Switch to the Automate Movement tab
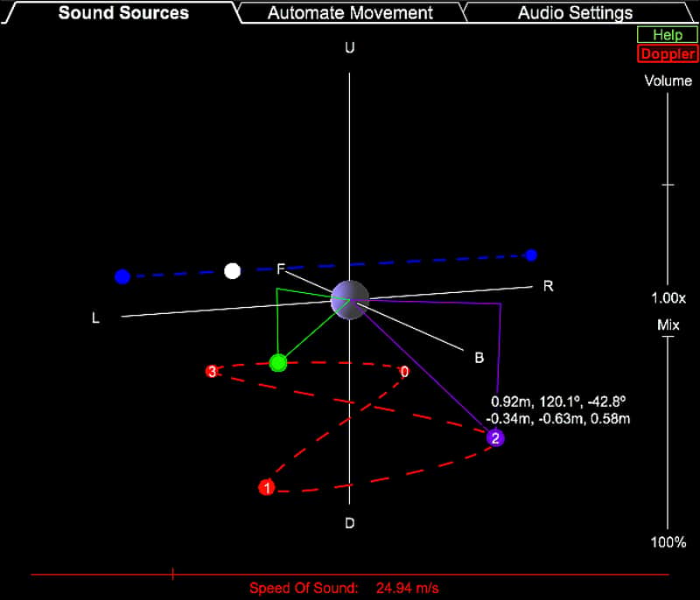Viewport: 700px width, 600px height. tap(350, 13)
